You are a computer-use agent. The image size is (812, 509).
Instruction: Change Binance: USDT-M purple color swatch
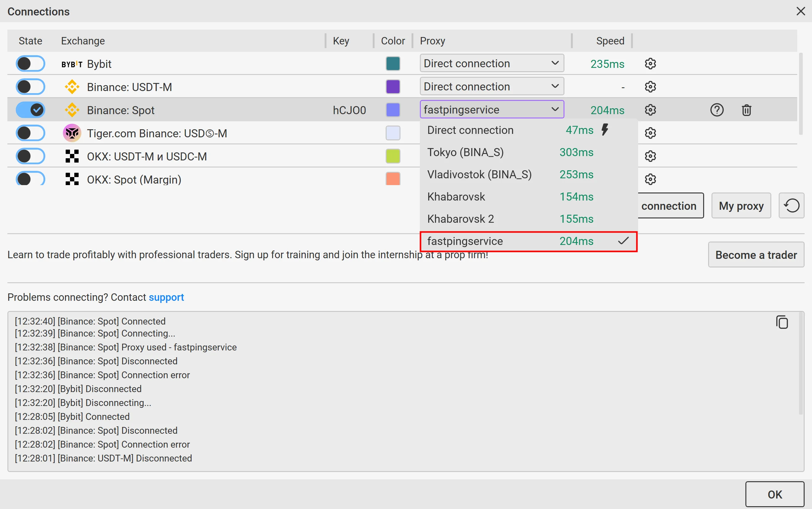pos(392,87)
